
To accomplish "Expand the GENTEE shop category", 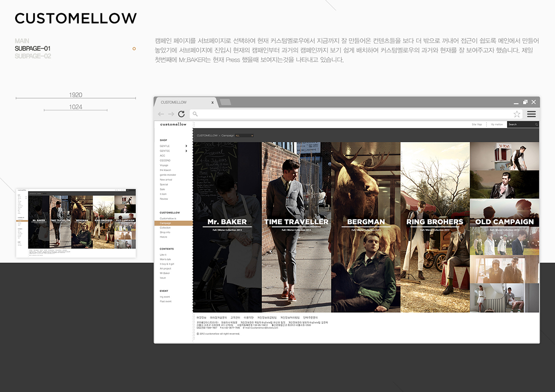I will point(186,151).
